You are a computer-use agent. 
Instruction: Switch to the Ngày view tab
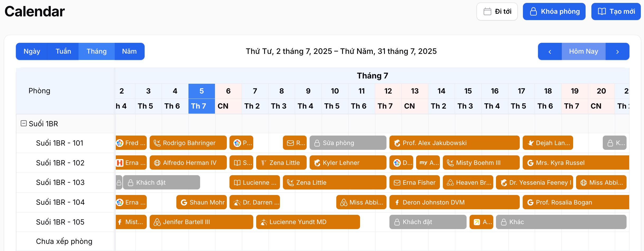click(32, 52)
